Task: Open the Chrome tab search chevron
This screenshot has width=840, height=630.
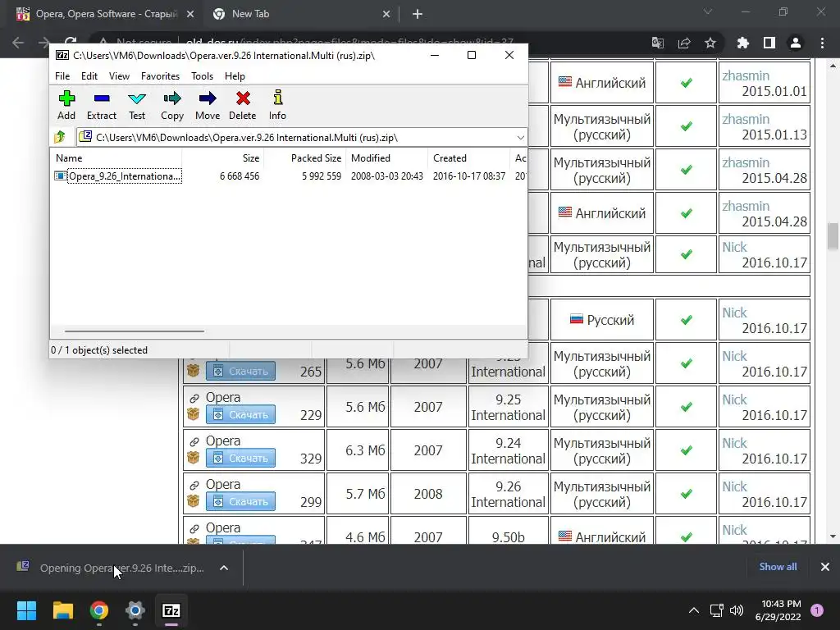Action: pyautogui.click(x=708, y=11)
